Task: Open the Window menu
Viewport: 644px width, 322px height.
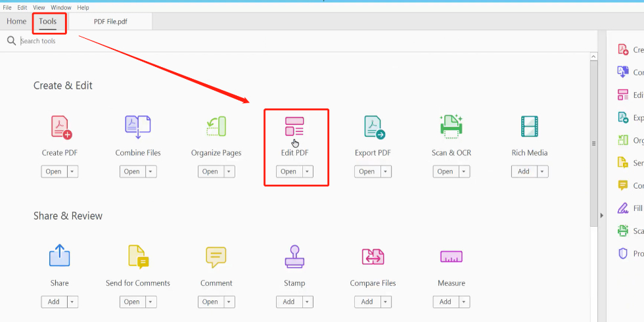Action: tap(61, 8)
